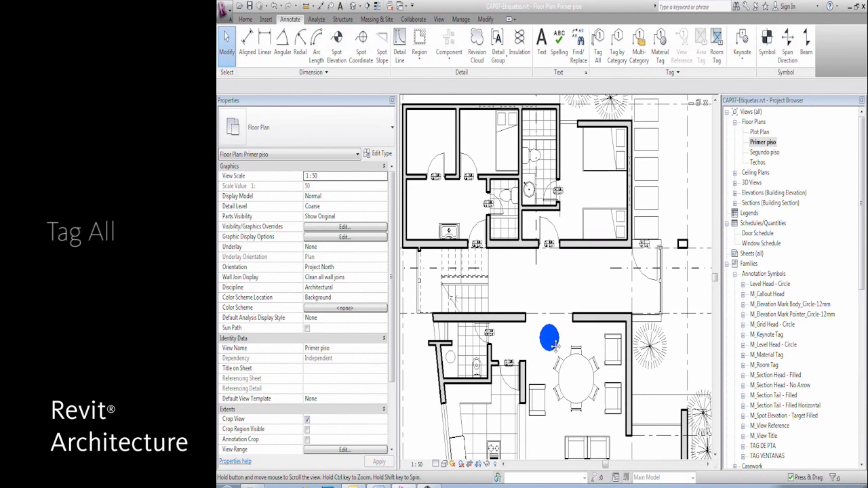Toggle the Crop Region Visible checkbox
868x488 pixels.
(x=307, y=430)
